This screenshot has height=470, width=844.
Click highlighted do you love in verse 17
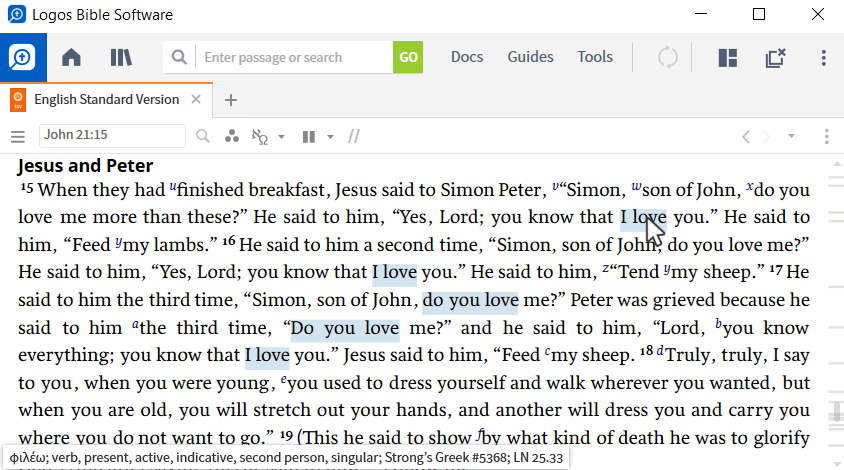[470, 301]
